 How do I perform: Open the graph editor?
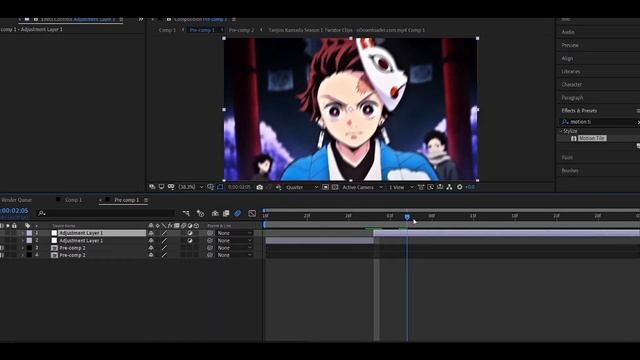click(252, 213)
